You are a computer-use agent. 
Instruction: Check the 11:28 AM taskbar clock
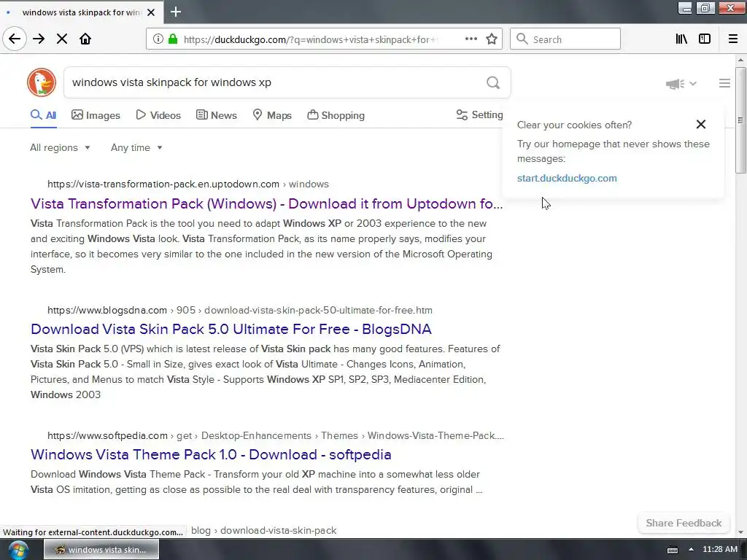[x=720, y=550]
